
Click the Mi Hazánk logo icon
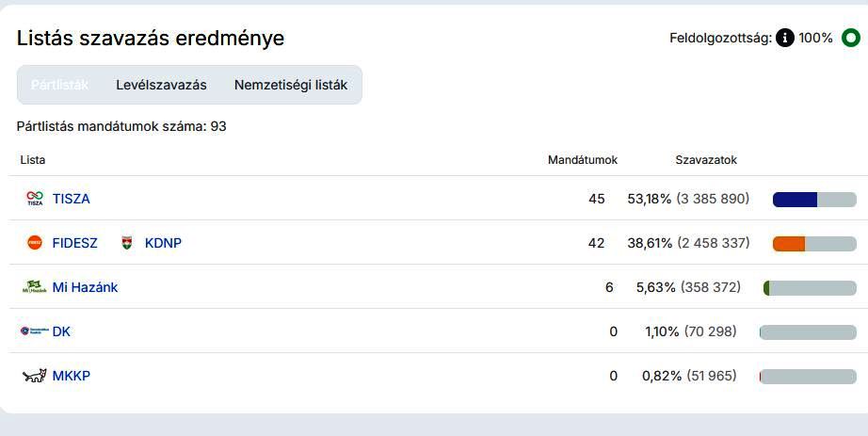34,287
